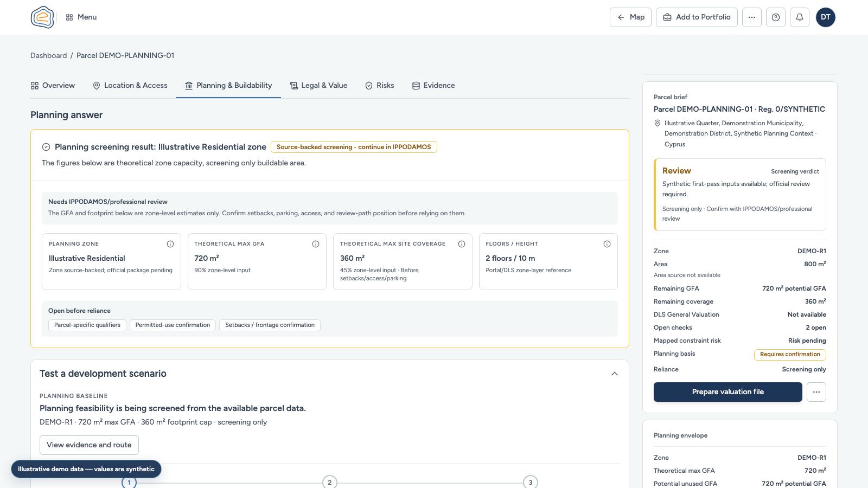Click the Open checks 2 open value

point(816,328)
